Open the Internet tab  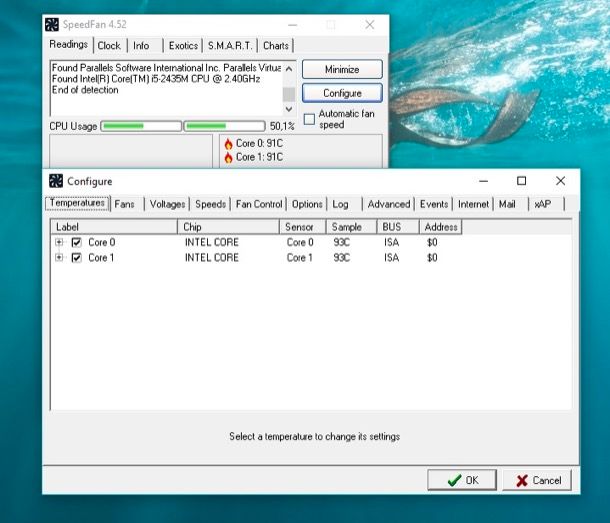coord(473,204)
